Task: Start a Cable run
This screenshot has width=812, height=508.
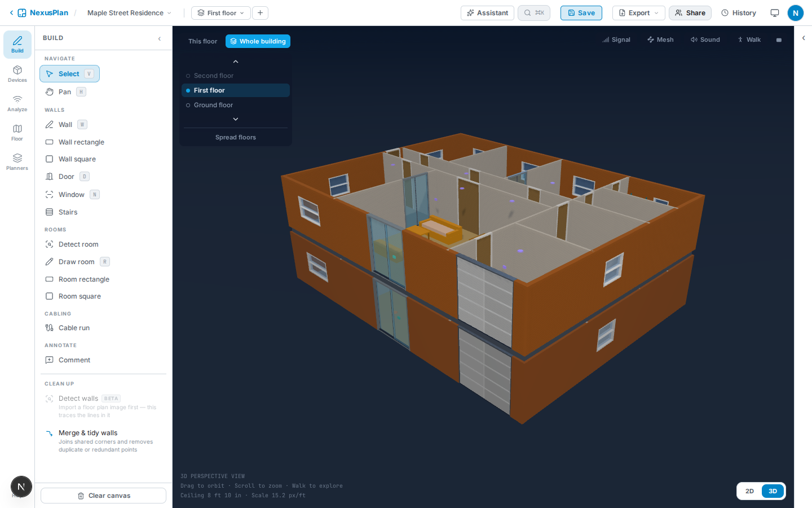Action: [67, 328]
